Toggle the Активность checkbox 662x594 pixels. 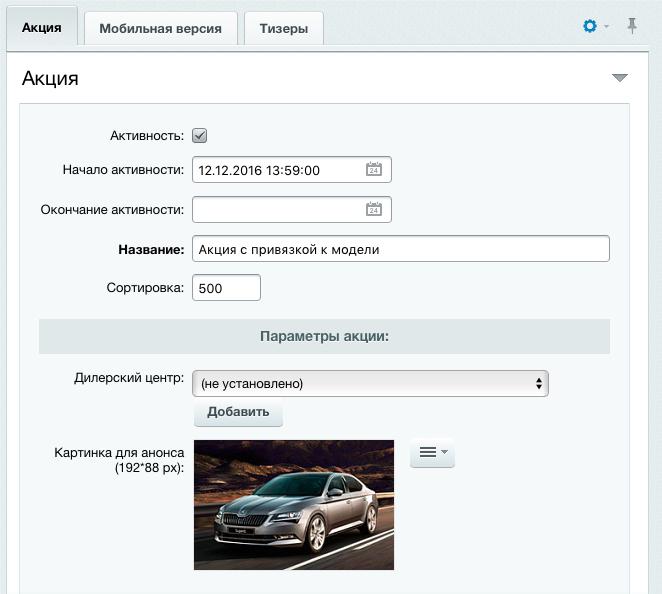[x=199, y=136]
